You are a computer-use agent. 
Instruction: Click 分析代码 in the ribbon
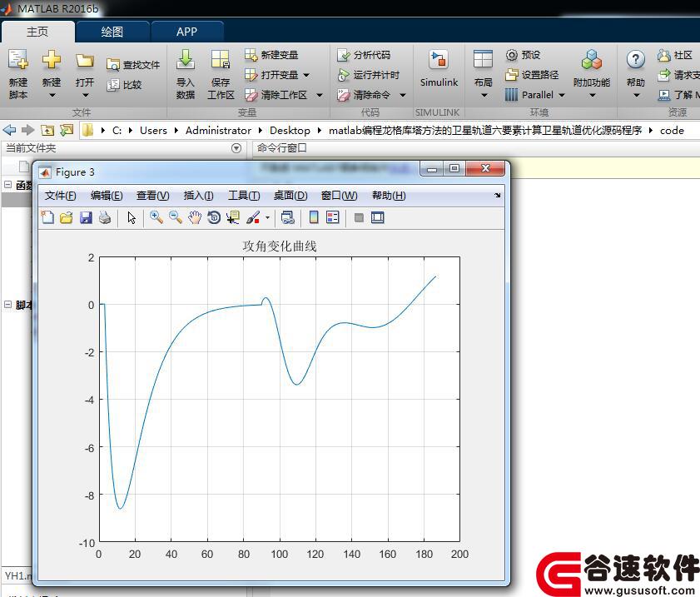tap(364, 55)
